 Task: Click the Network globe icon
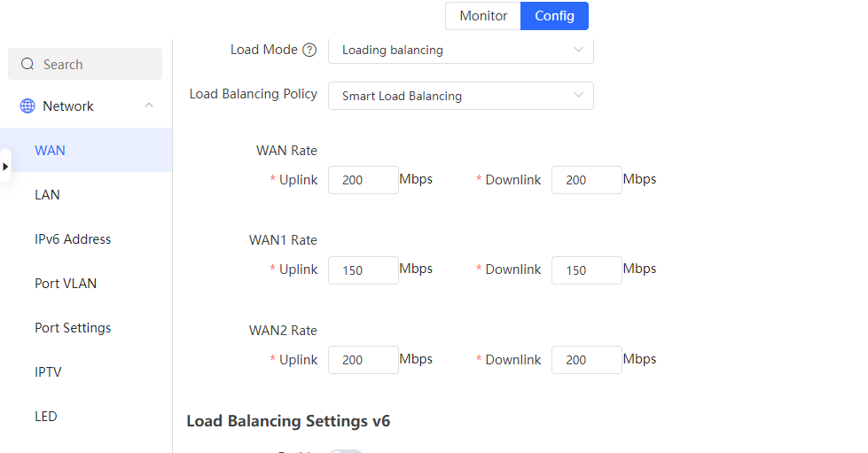tap(27, 106)
